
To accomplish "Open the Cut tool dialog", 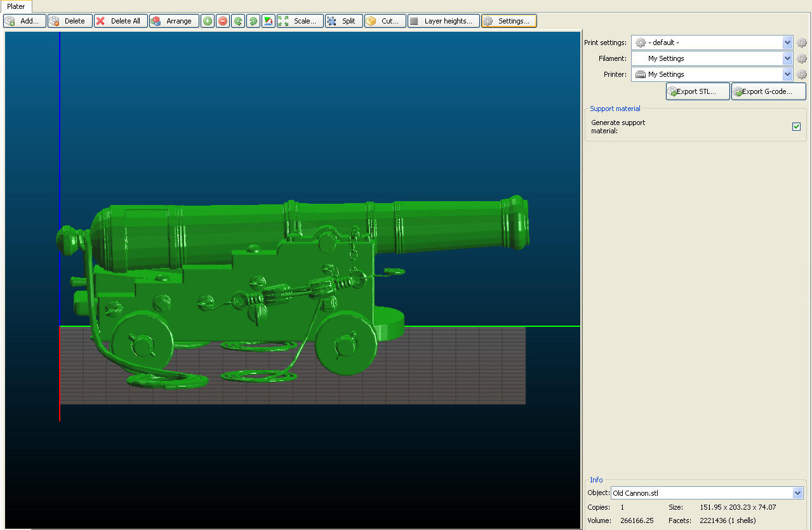I will pyautogui.click(x=385, y=21).
